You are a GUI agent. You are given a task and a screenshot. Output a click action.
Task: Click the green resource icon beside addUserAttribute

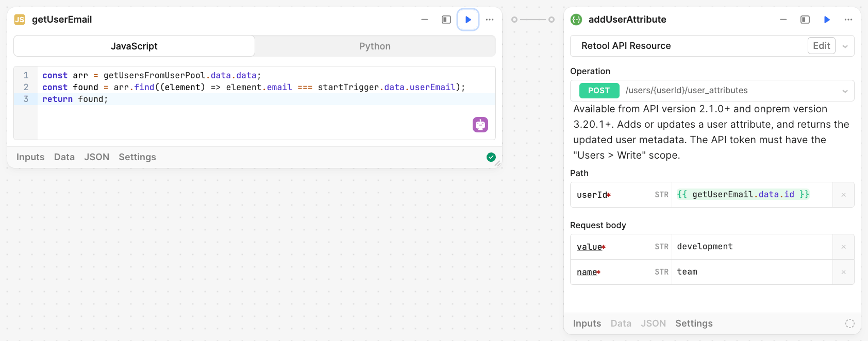pyautogui.click(x=576, y=20)
